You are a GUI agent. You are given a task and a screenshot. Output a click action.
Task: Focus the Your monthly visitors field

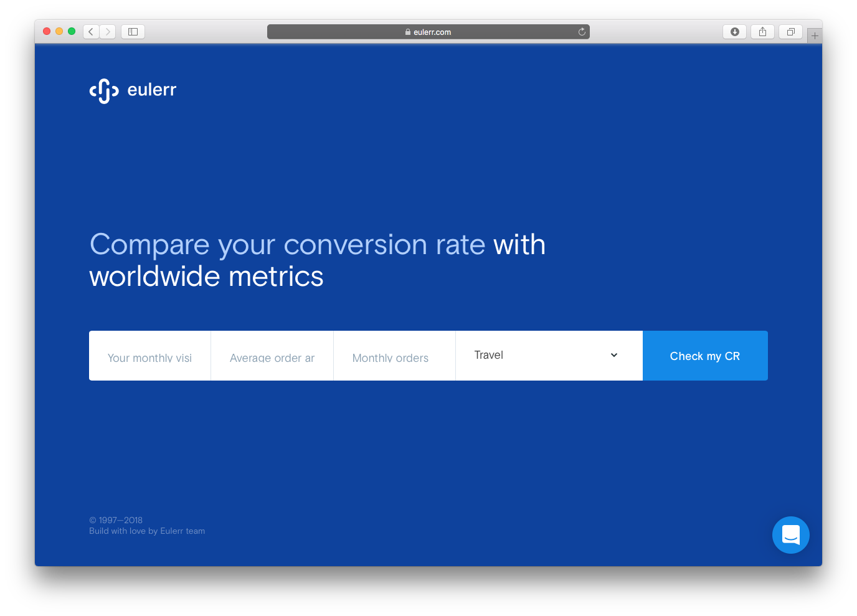(150, 356)
